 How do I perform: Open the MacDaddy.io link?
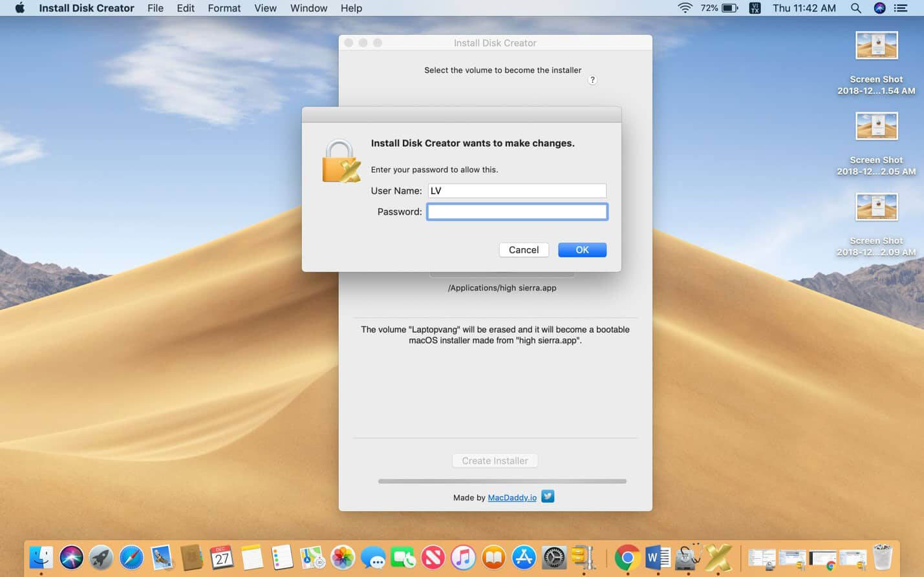tap(511, 498)
